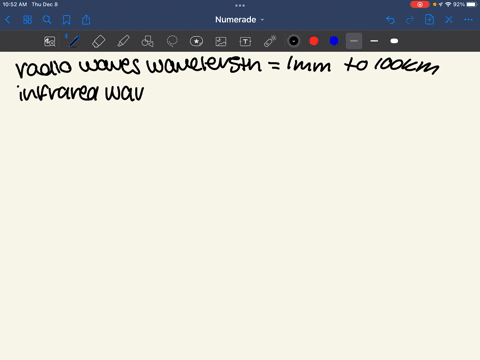Tap the three-dot multitasking control
The height and width of the screenshot is (360, 480).
point(240,5)
